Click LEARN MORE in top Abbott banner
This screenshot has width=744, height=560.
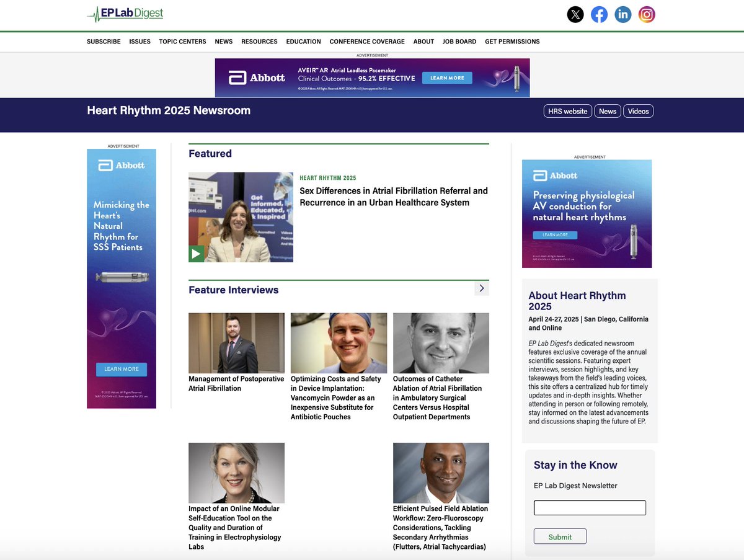coord(447,78)
